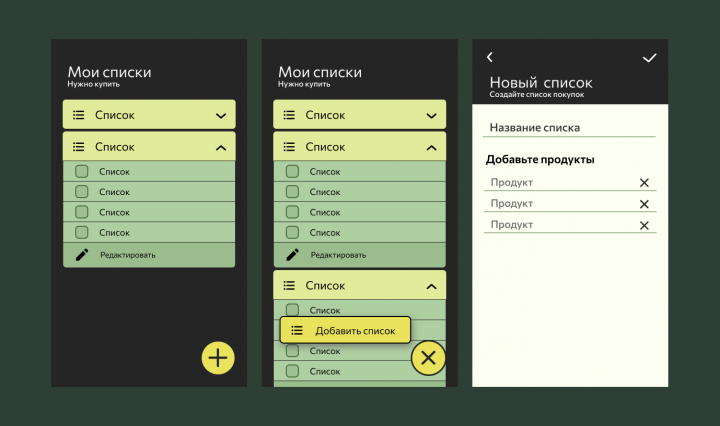Check fourth item of second Список, middle screen
The image size is (720, 426).
tap(292, 232)
